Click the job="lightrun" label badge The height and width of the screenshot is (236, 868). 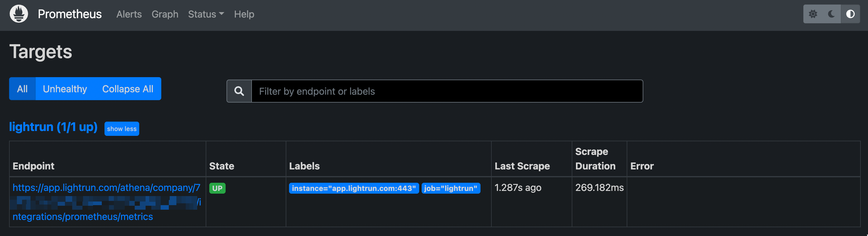pos(451,188)
